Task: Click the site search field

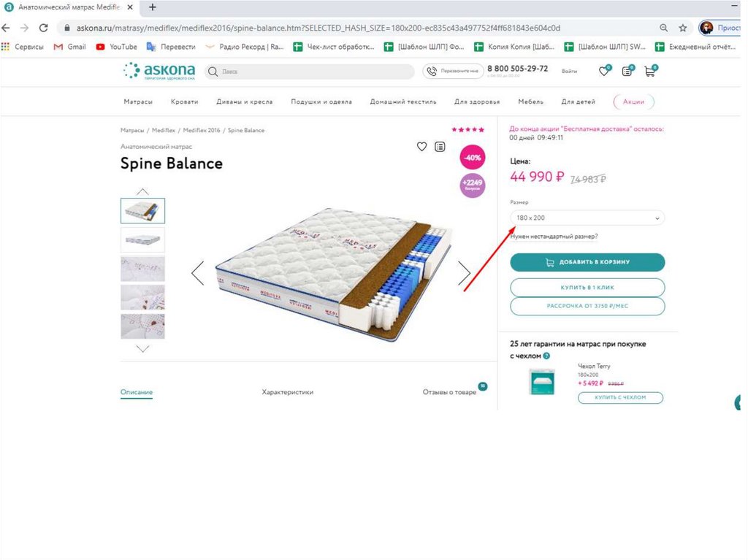Action: click(310, 72)
